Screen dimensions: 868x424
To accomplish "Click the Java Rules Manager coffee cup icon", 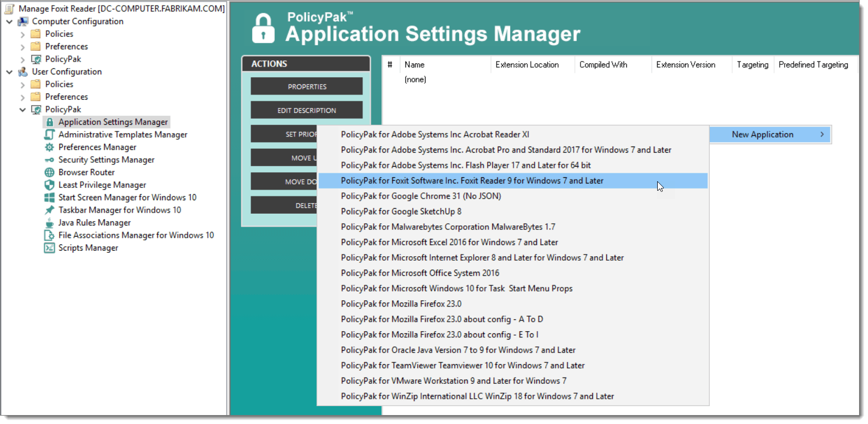I will tap(49, 223).
